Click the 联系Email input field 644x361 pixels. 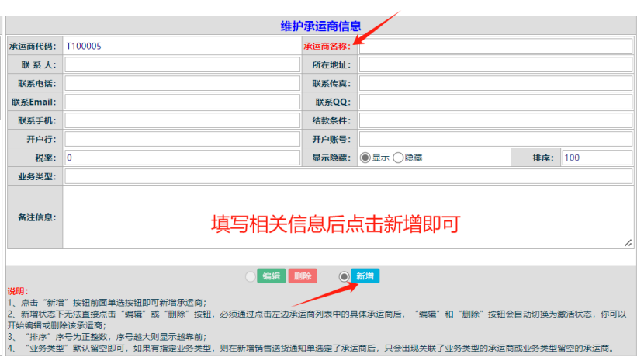[182, 102]
